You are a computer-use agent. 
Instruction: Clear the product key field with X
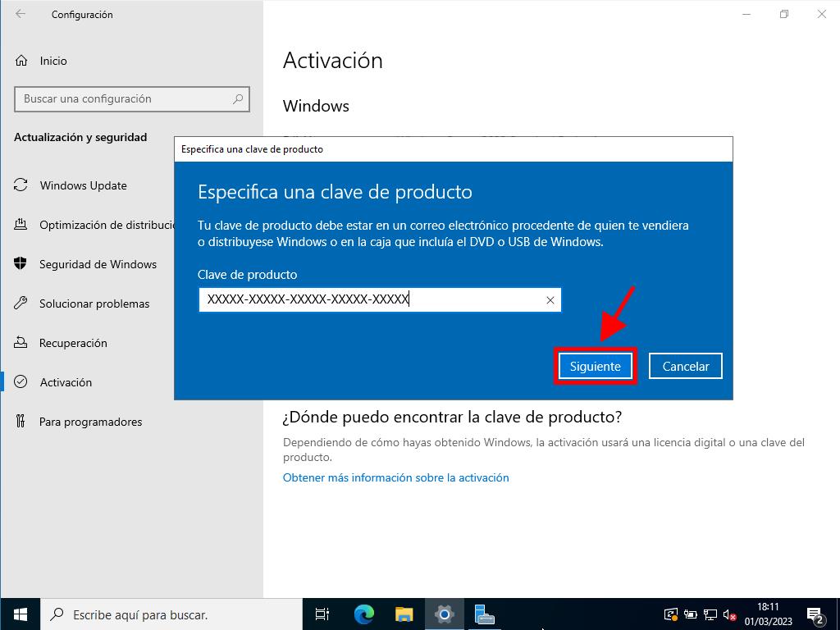(x=550, y=300)
